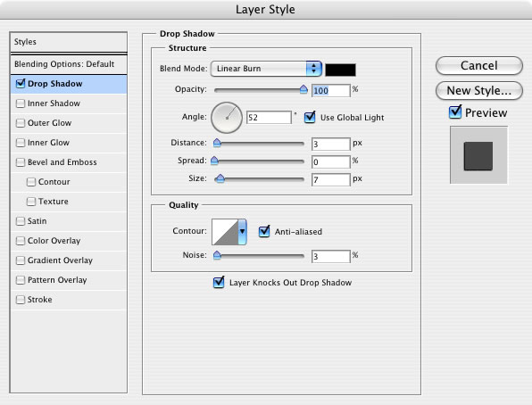Enable the Stroke checkbox
Viewport: 532px width, 405px height.
[x=21, y=300]
